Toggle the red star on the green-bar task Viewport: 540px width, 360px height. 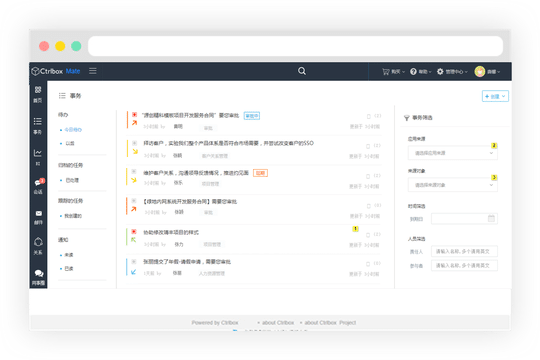(134, 232)
